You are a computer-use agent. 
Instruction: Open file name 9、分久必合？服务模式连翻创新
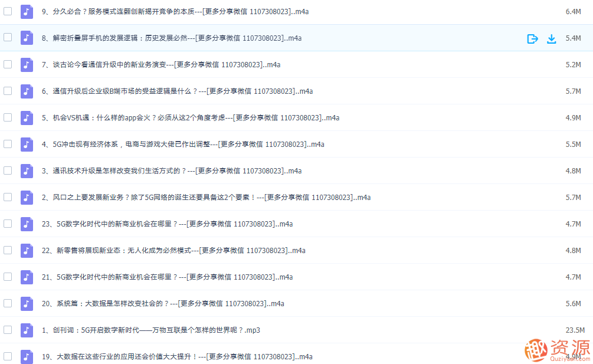click(x=175, y=12)
